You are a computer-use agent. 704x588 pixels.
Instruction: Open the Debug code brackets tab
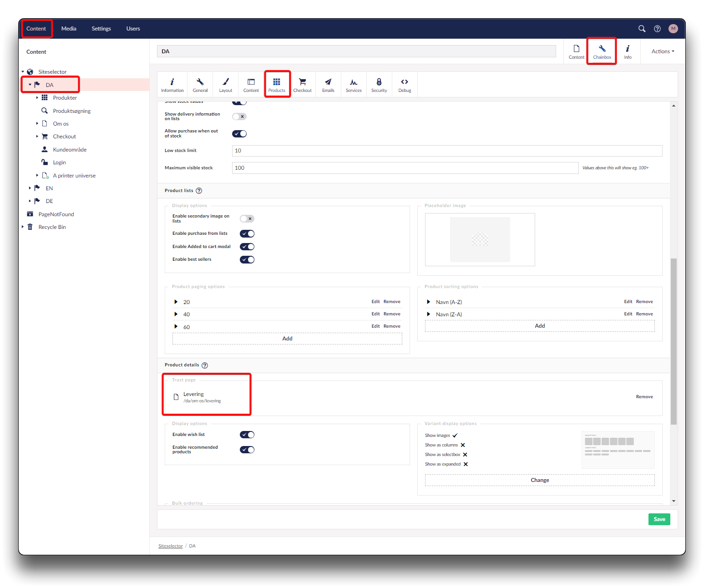[x=405, y=85]
